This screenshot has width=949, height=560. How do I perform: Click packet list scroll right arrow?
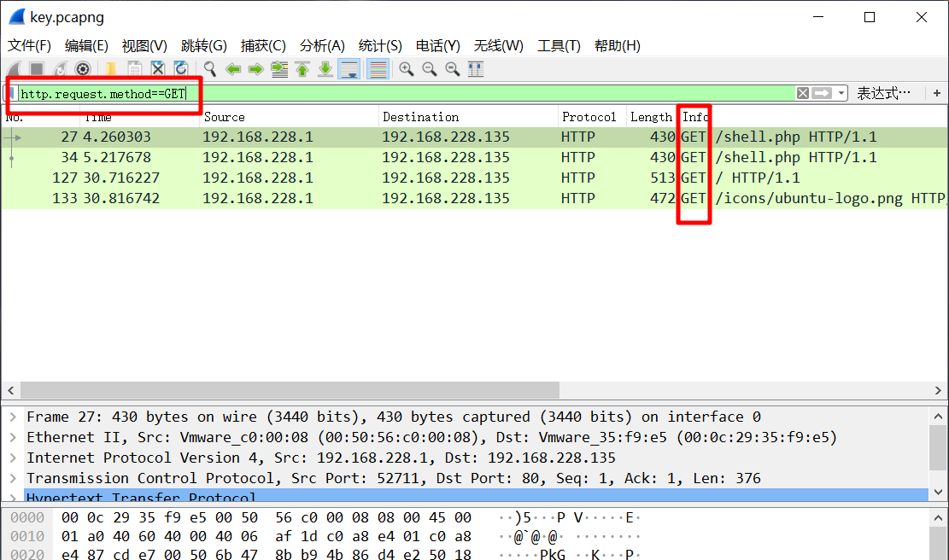(x=938, y=390)
